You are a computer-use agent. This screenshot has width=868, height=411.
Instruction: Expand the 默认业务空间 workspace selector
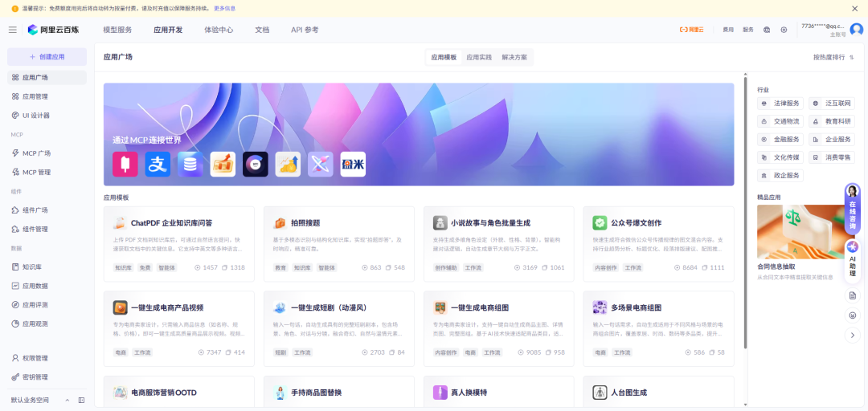(40, 400)
